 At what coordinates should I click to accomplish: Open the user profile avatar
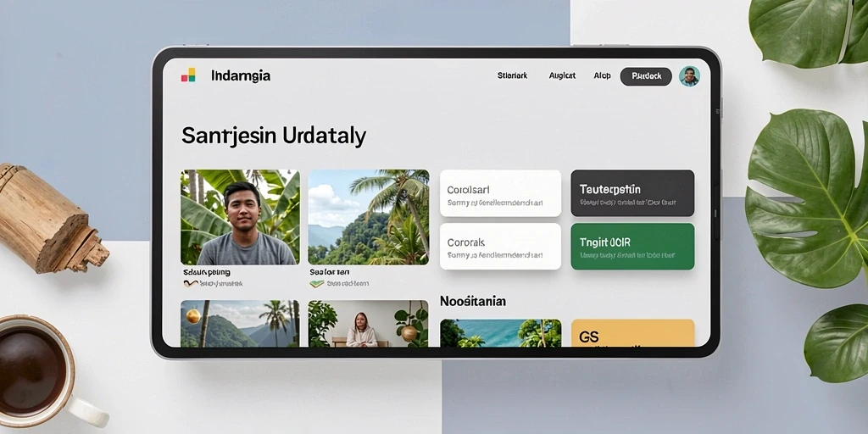click(689, 76)
